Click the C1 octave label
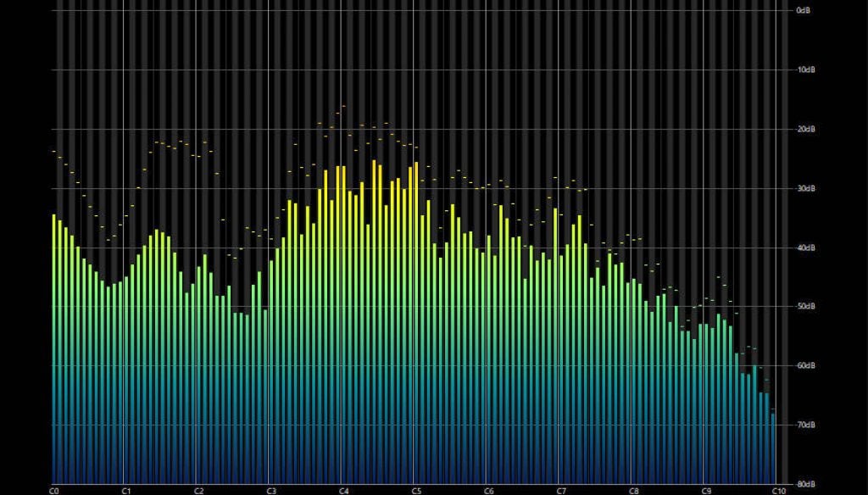868x495 pixels. pyautogui.click(x=127, y=489)
